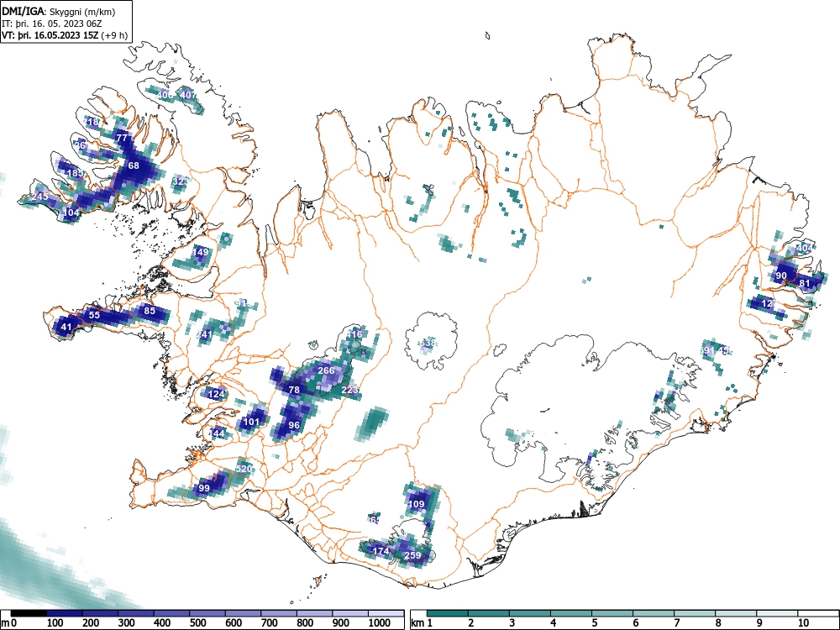Screen dimensions: 840x630
Task: Click the visibility value '149' on the map
Action: pyautogui.click(x=201, y=252)
